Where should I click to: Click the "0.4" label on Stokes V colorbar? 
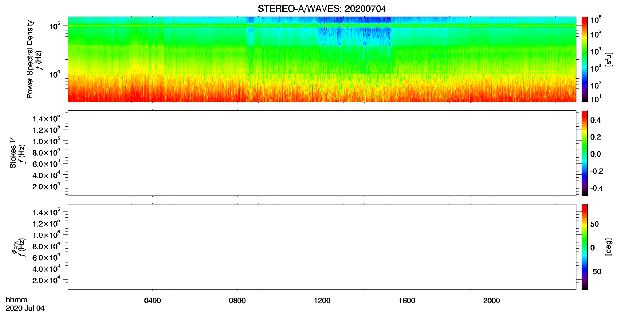pos(595,120)
